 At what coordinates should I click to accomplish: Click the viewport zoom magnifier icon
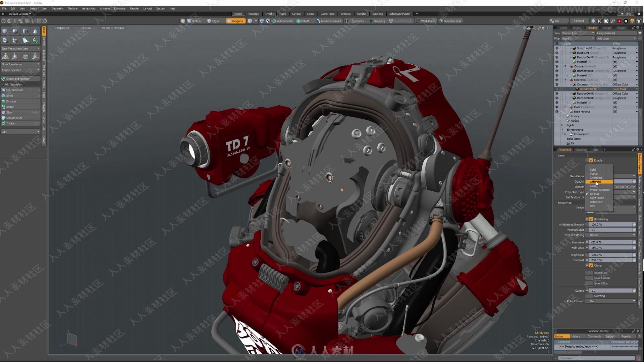coord(534,28)
